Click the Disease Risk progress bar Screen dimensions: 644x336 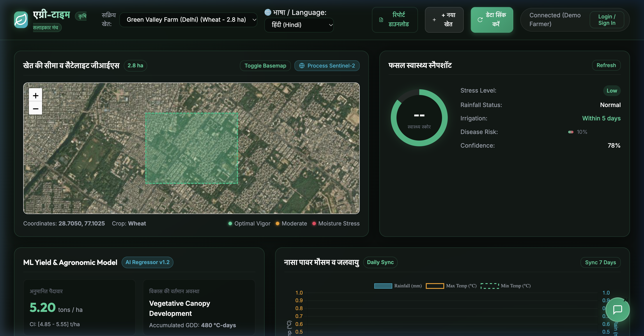point(570,132)
